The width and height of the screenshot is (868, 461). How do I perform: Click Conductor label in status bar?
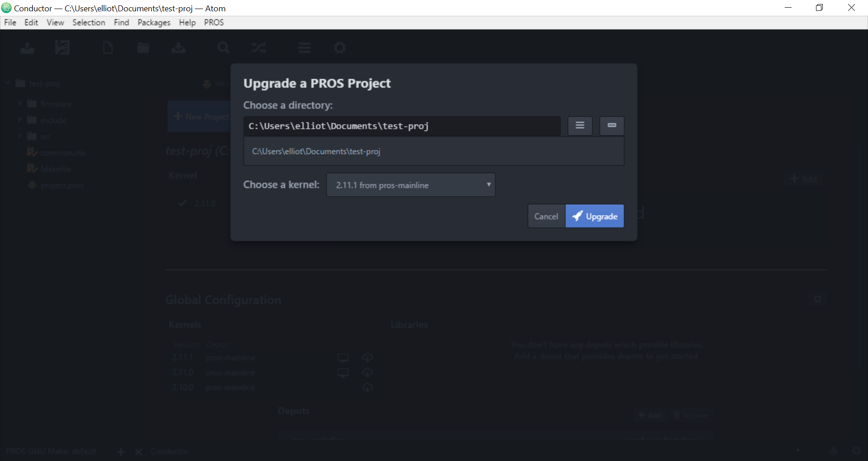170,451
